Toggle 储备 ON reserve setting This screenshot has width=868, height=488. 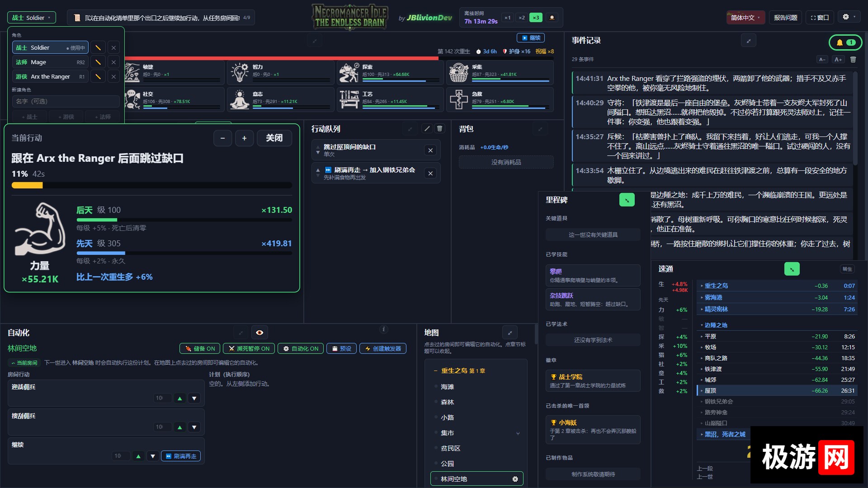[x=200, y=349]
